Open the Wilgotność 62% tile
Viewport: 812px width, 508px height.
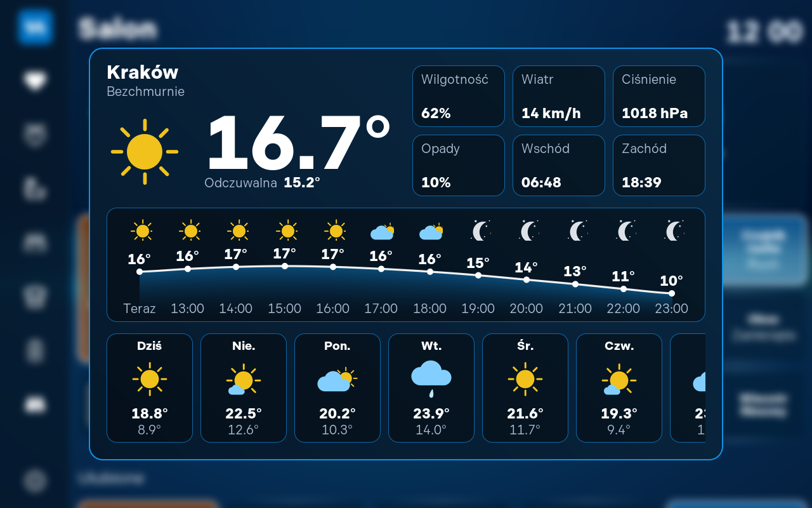[459, 96]
